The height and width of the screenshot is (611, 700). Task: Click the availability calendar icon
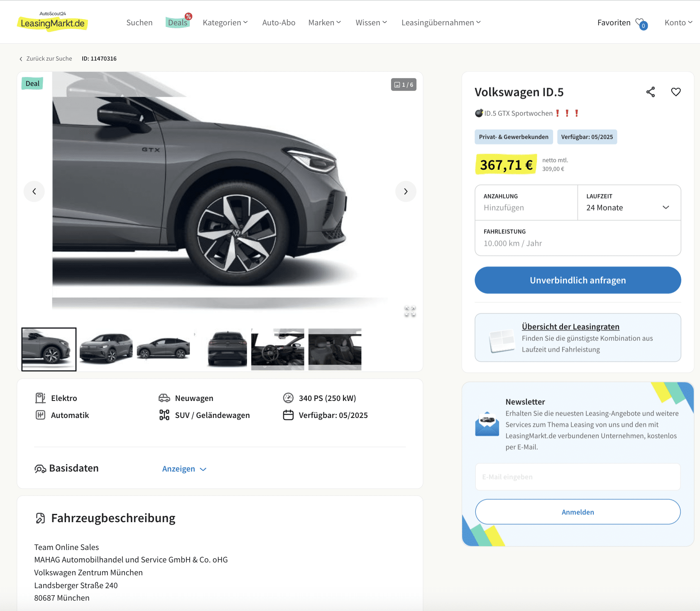tap(288, 415)
